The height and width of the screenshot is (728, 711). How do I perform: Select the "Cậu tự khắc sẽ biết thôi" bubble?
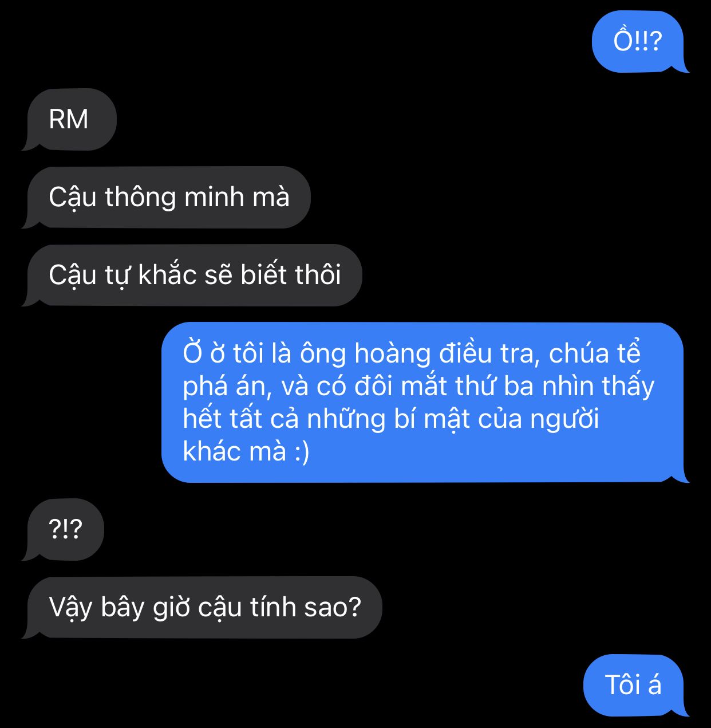192,276
